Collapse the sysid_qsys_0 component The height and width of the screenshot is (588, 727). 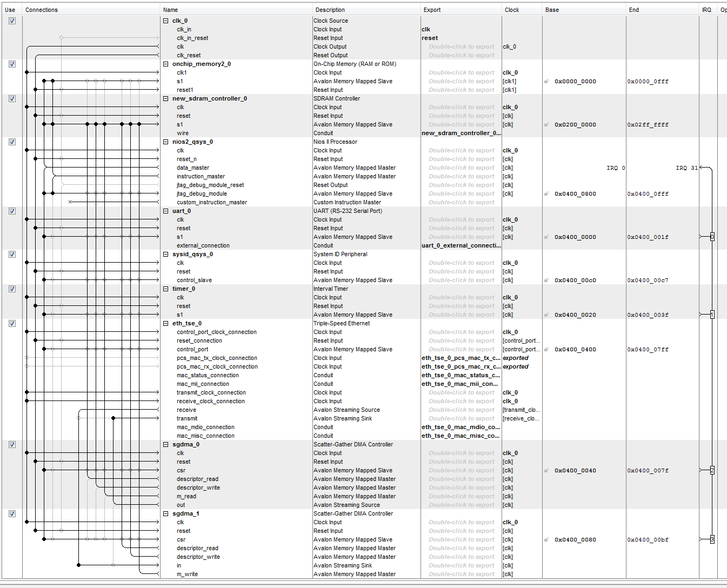166,254
